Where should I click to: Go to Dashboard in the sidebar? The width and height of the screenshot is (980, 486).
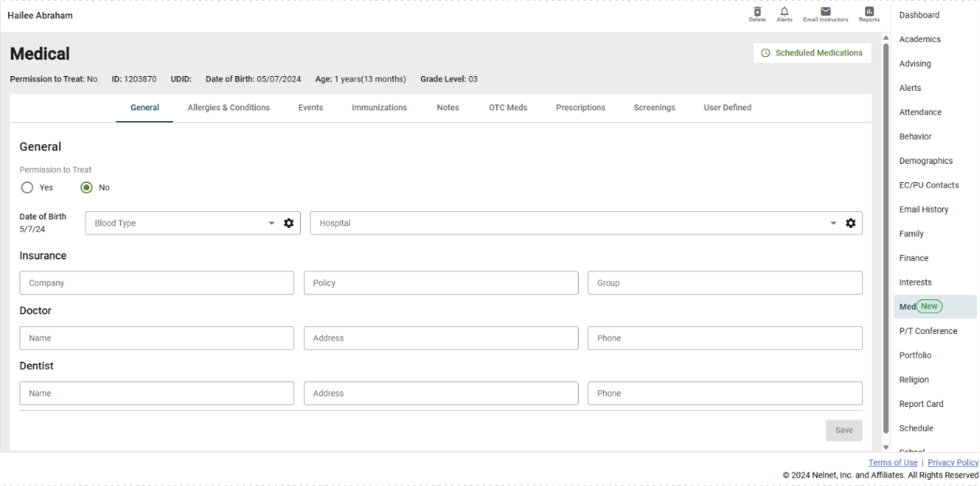(x=919, y=15)
